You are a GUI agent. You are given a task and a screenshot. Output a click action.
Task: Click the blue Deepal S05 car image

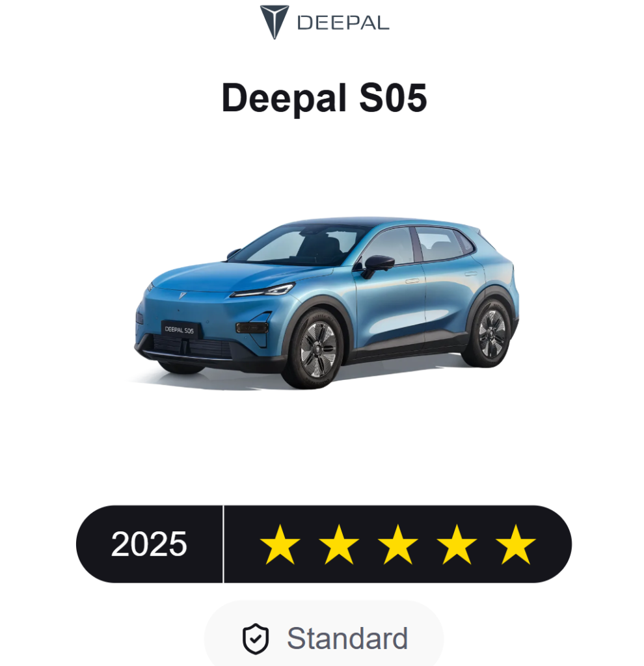(327, 302)
